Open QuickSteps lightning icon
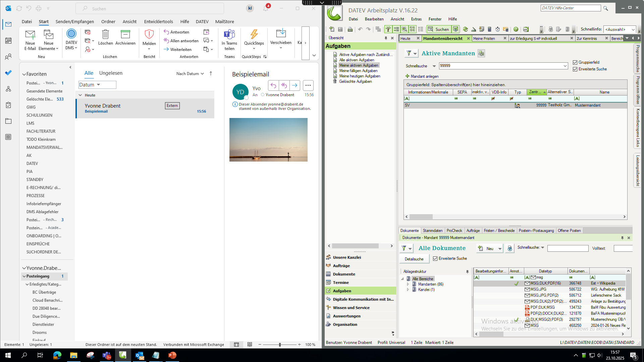Screen dimensions: 644x362 click(x=254, y=34)
